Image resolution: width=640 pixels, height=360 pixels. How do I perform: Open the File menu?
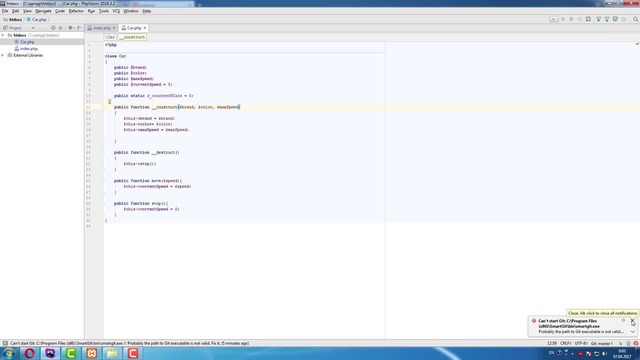pos(5,11)
